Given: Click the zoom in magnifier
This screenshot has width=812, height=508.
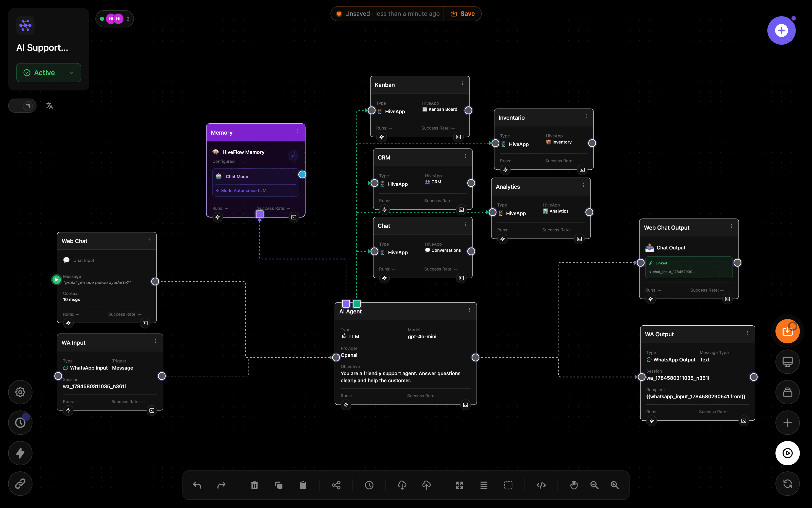Looking at the screenshot, I should 615,485.
